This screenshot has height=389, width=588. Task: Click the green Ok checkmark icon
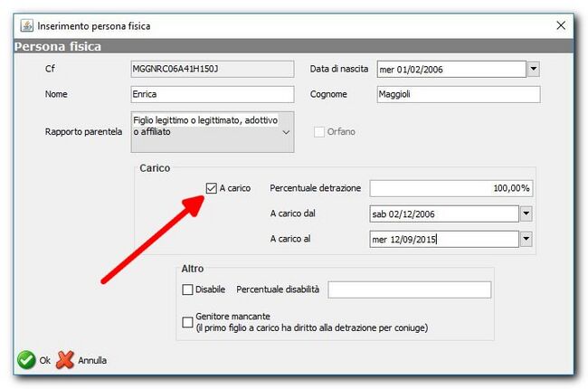click(25, 360)
